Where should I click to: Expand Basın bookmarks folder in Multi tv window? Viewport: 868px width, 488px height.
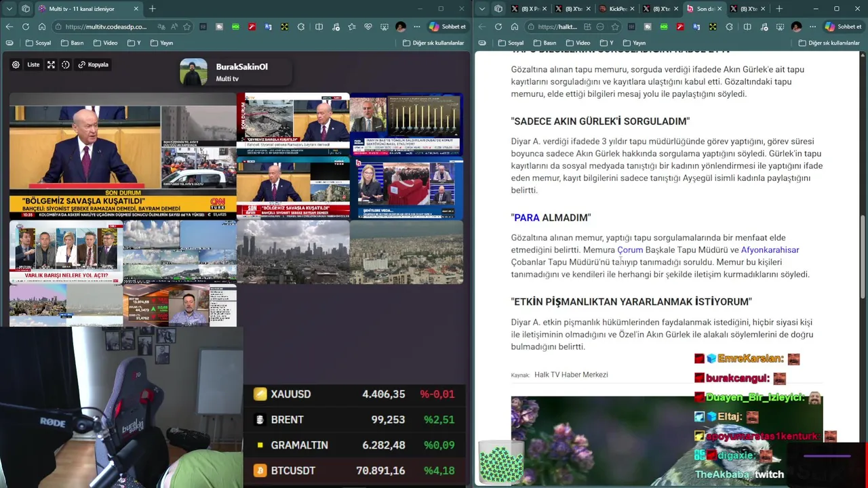pyautogui.click(x=72, y=43)
